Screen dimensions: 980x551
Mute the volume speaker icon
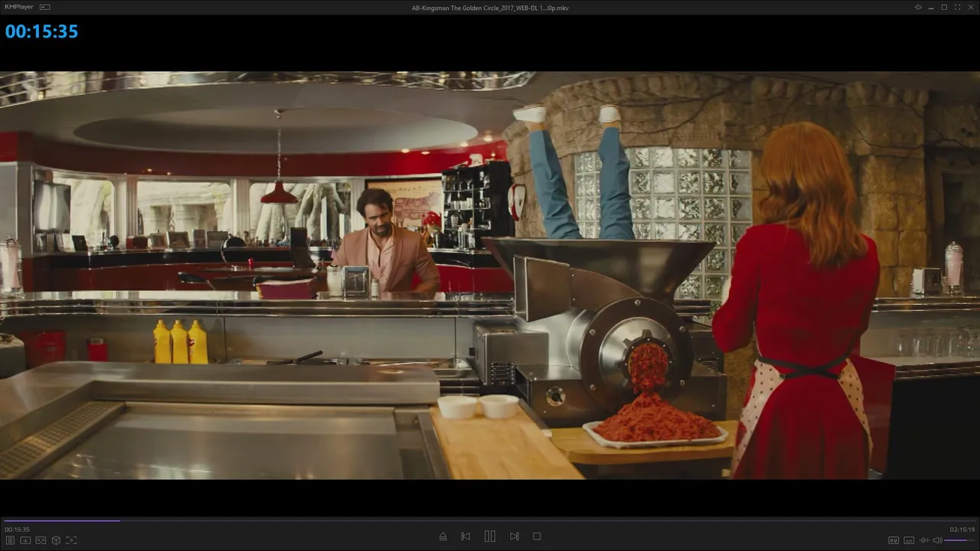click(x=937, y=540)
